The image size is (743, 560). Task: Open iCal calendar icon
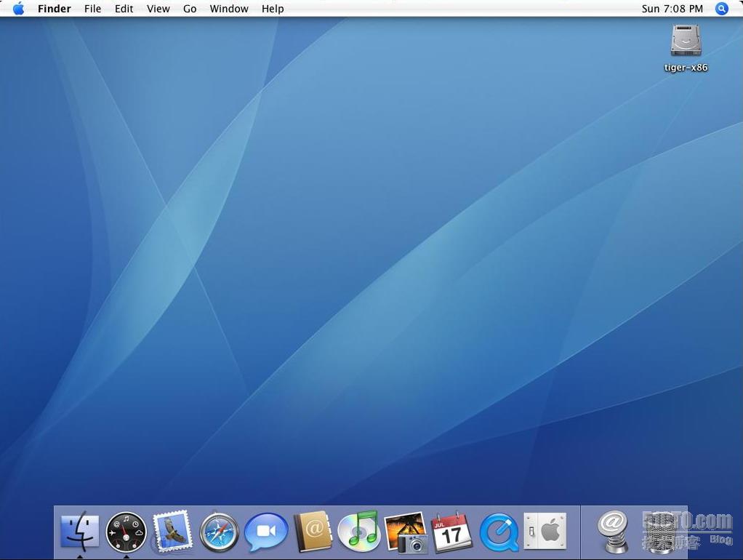click(451, 532)
